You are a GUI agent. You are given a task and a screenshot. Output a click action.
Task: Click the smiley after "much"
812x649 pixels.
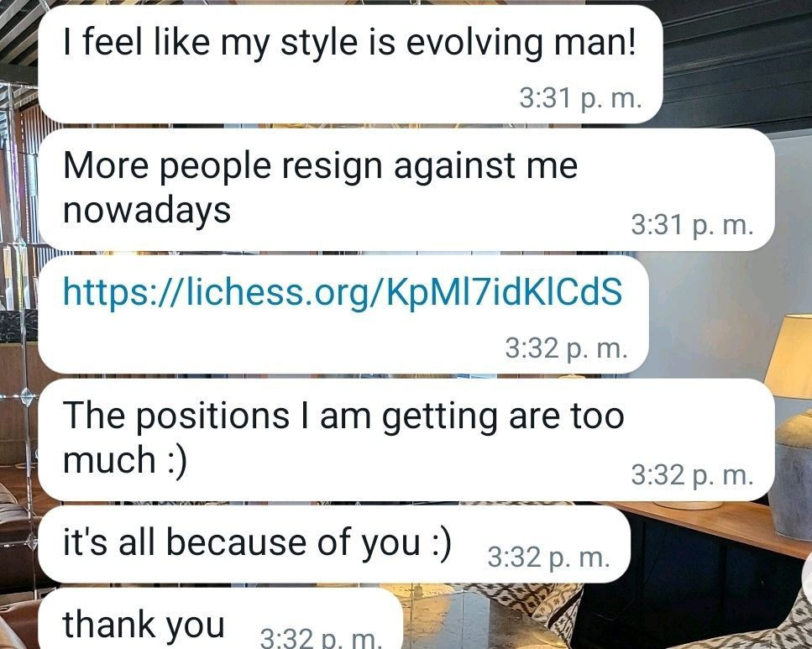176,460
